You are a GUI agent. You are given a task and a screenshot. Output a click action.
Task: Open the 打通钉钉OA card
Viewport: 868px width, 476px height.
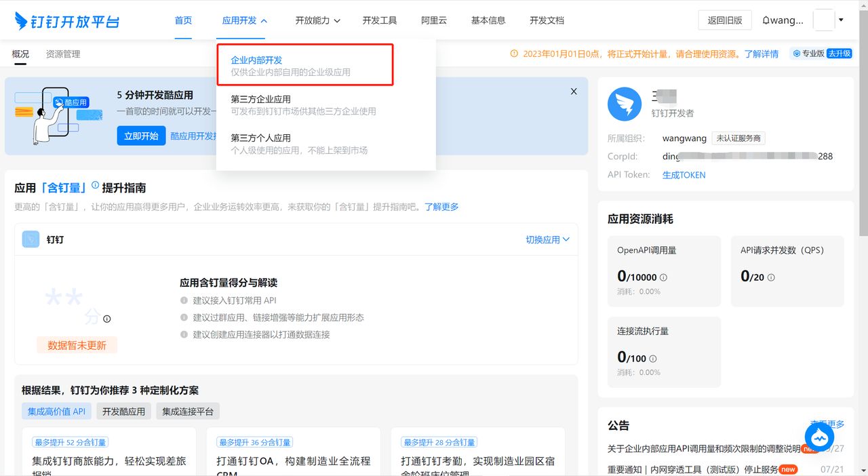(x=294, y=452)
